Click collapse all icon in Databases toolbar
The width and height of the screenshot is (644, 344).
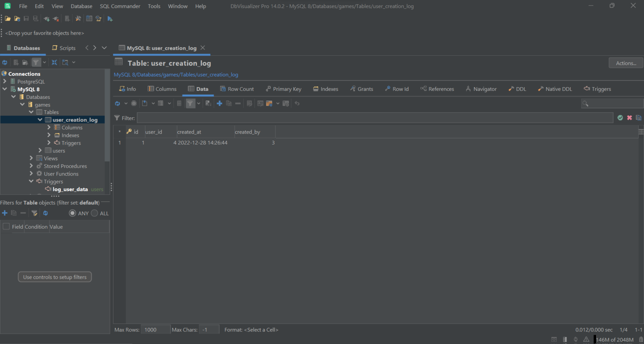55,62
